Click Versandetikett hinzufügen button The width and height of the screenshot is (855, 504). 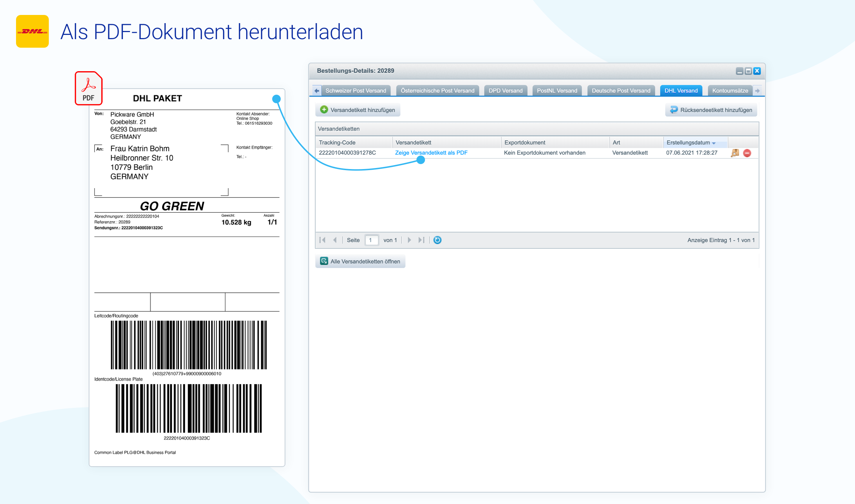pyautogui.click(x=358, y=110)
